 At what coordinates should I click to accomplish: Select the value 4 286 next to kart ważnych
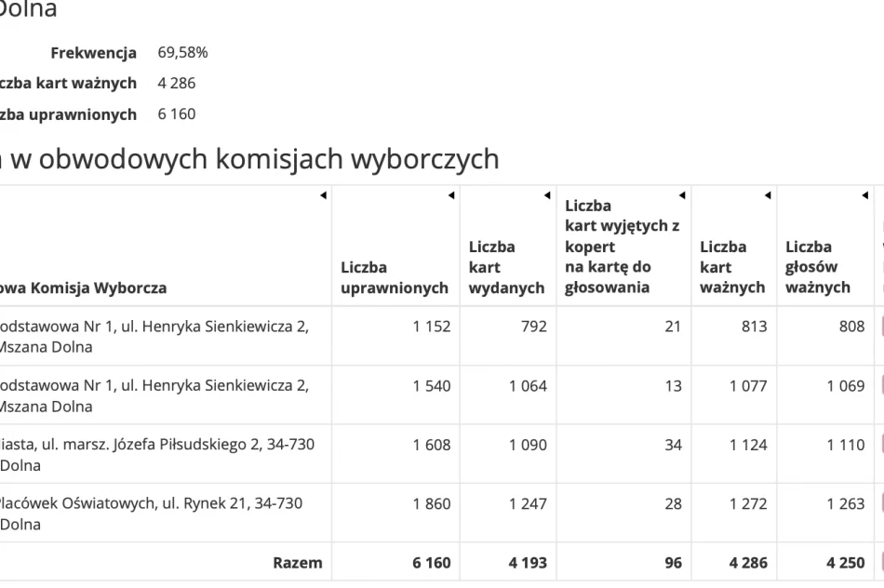178,83
